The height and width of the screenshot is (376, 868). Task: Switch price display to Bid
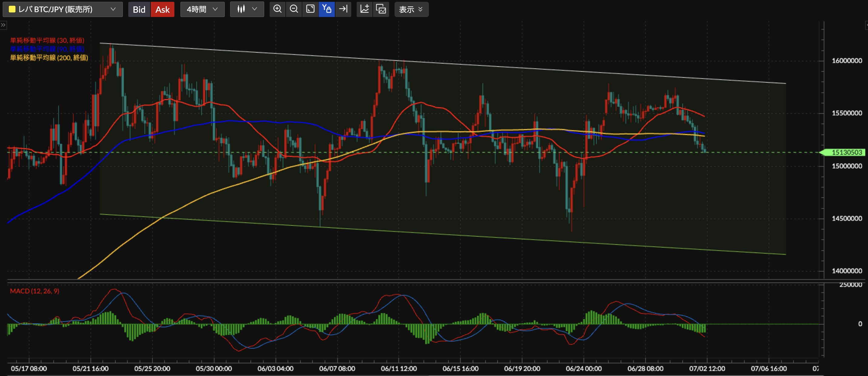pos(139,9)
